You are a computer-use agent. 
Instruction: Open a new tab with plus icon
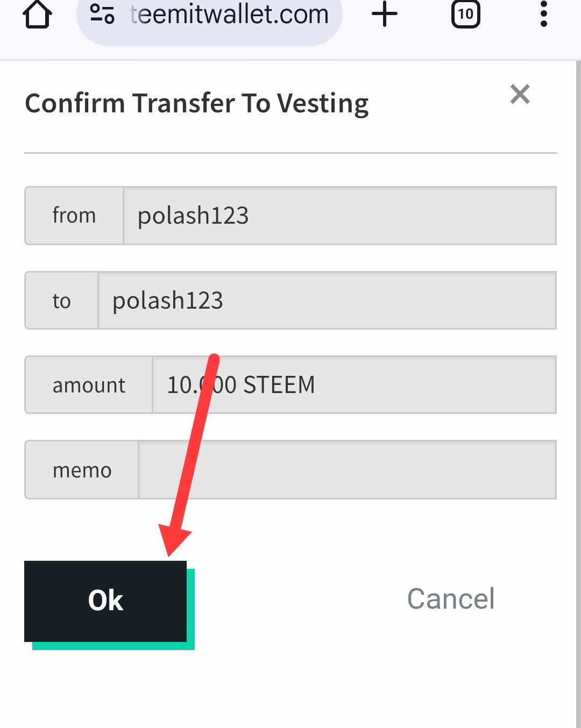point(385,14)
